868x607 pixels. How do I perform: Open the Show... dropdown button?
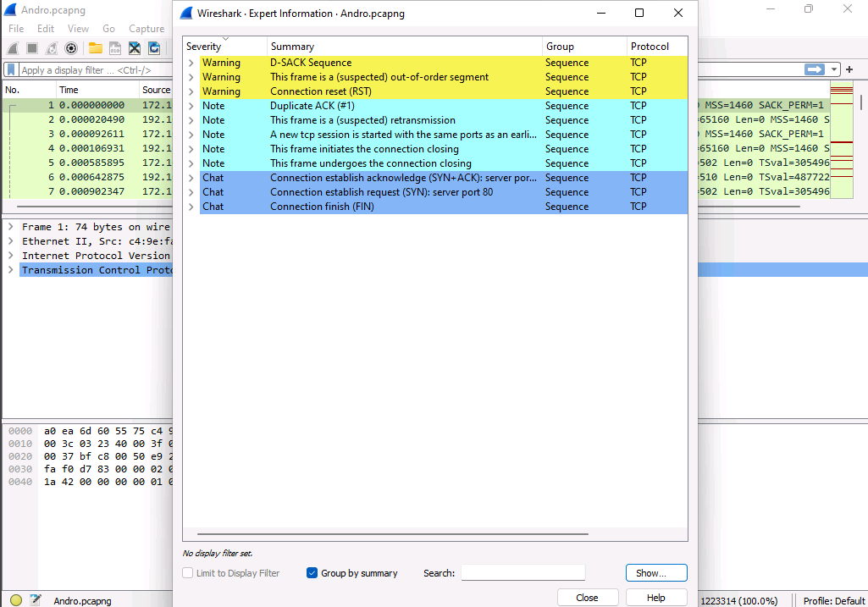656,573
